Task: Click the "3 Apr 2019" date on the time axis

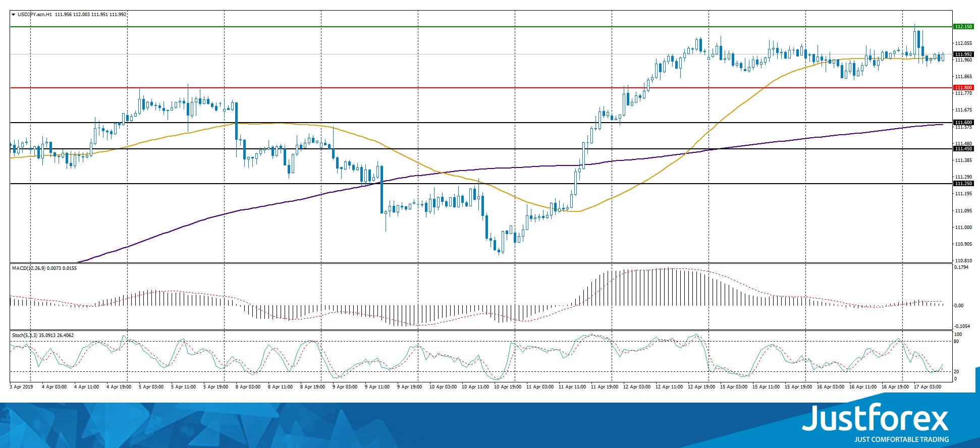Action: (x=21, y=387)
